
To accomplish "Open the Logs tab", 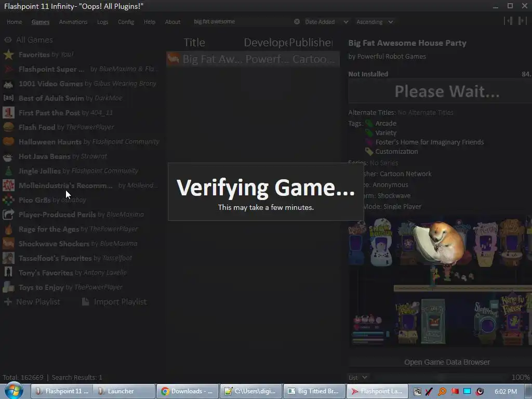I will [x=102, y=22].
